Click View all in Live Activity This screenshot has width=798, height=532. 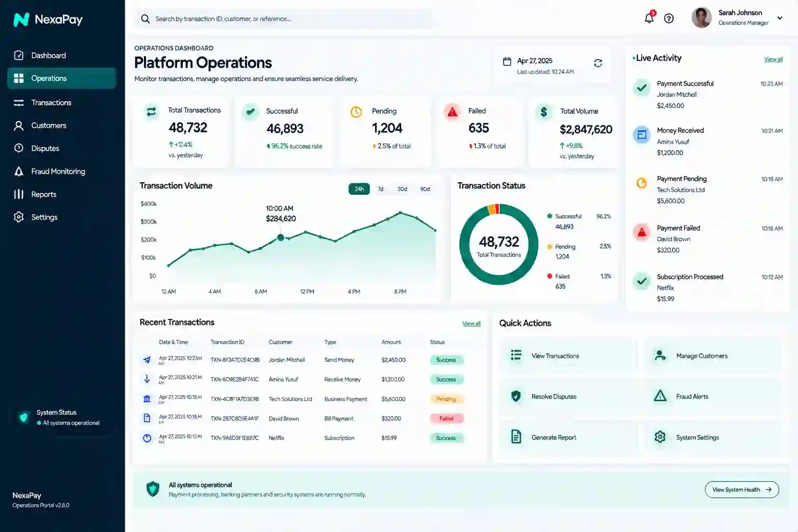(773, 59)
